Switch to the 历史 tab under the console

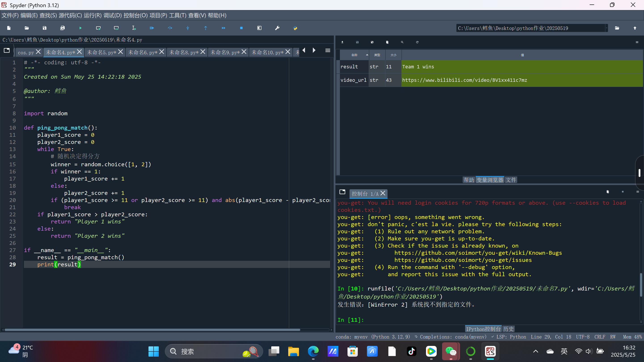click(x=508, y=329)
